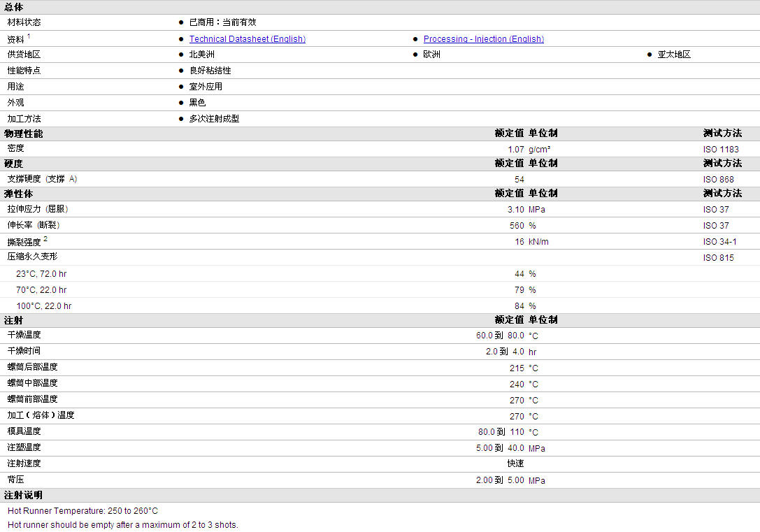760x532 pixels.
Task: Select the hot runner should be empty note
Action: (122, 525)
